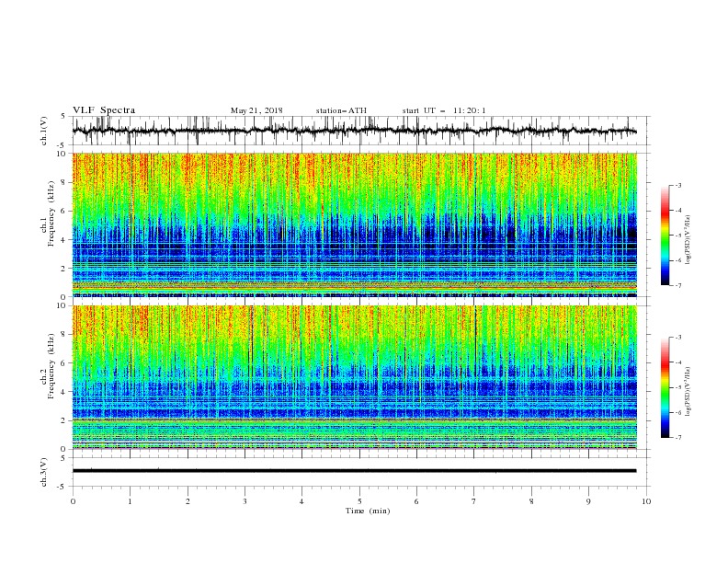Select the ch.2 "Frequency (kHz)" axis label
This screenshot has width=728, height=563.
(51, 366)
